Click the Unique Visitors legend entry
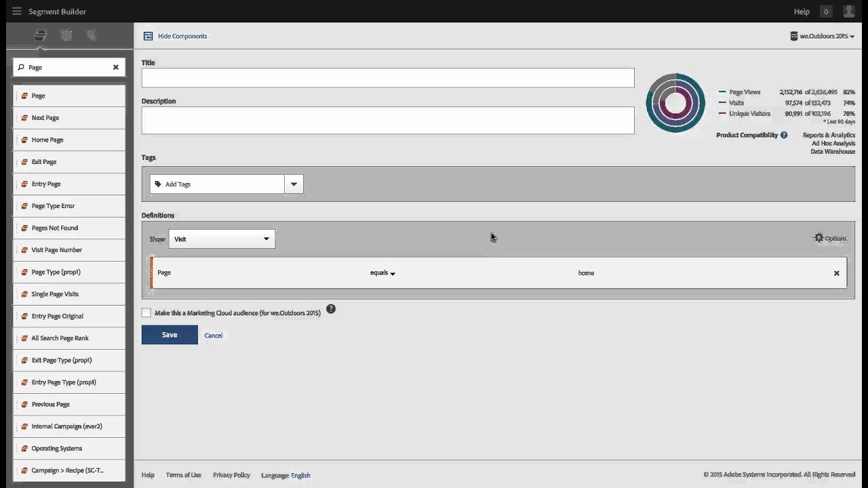This screenshot has height=488, width=868. click(x=749, y=114)
